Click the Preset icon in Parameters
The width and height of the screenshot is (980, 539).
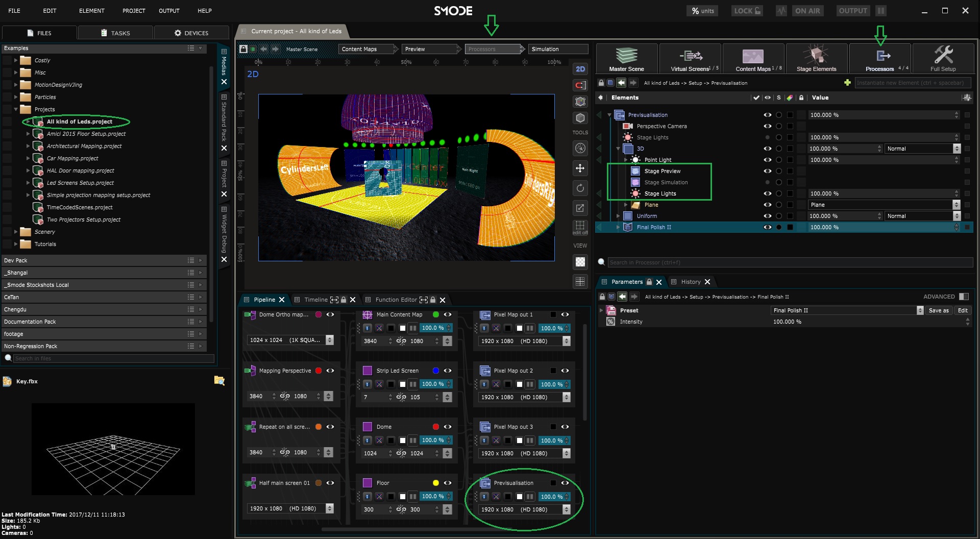[x=611, y=310]
